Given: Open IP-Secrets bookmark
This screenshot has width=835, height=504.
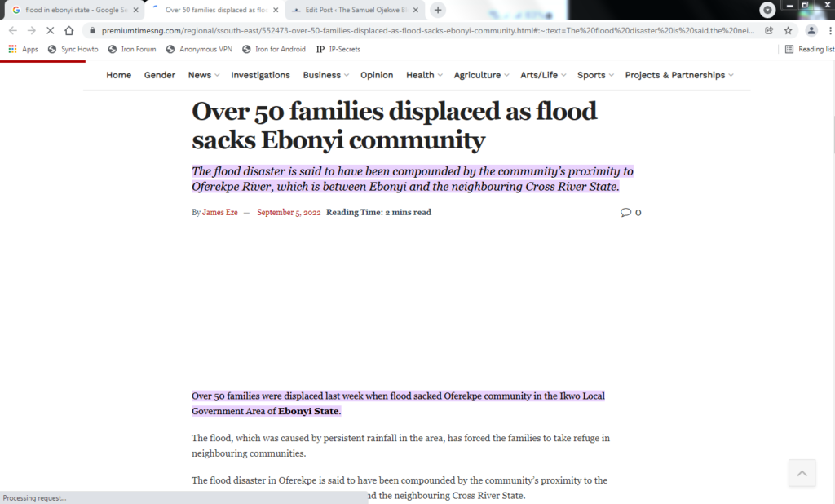Looking at the screenshot, I should pyautogui.click(x=338, y=49).
